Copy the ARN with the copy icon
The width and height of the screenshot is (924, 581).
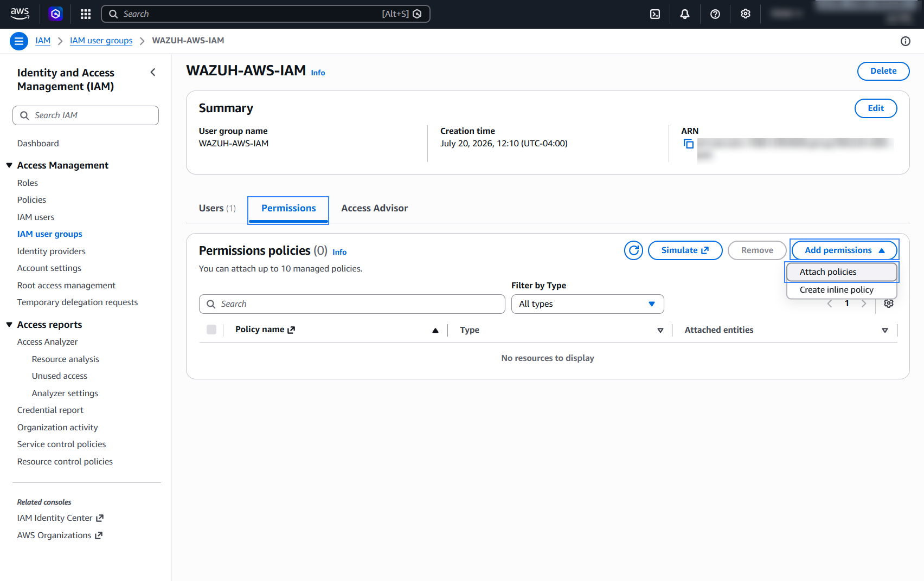(689, 144)
